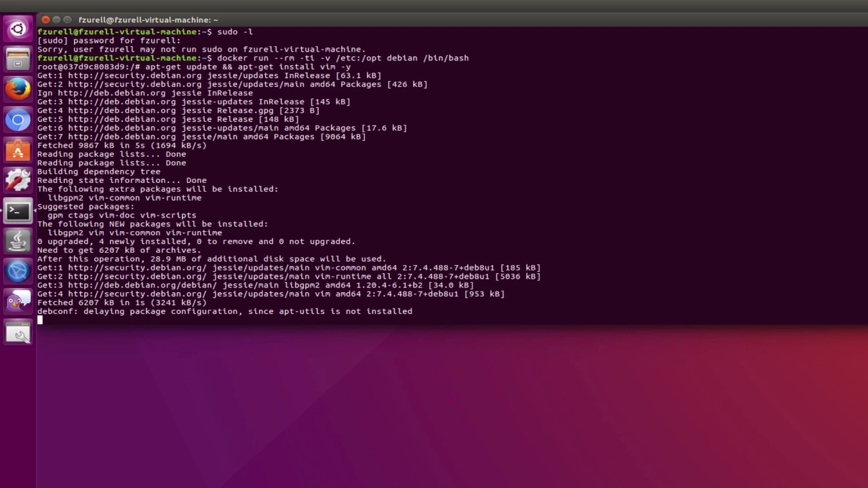
Task: Click 'Sorry, user fzurell may not run sudo' line
Action: pos(201,49)
